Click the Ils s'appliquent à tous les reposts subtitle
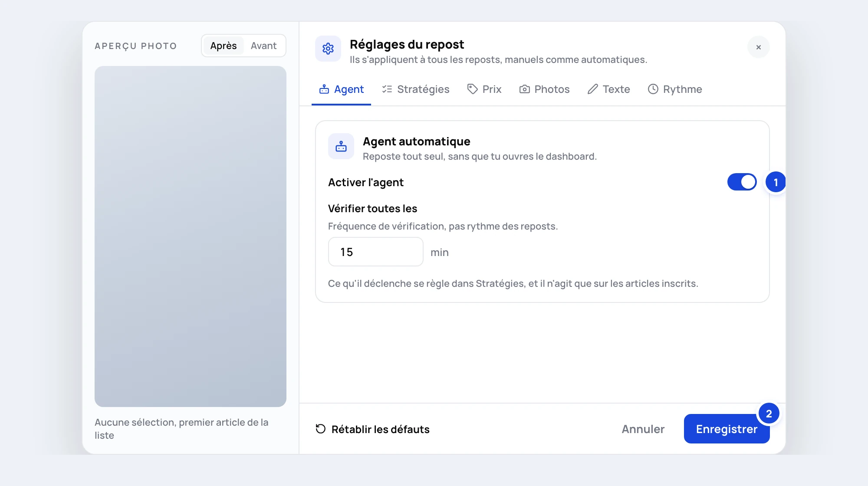The height and width of the screenshot is (486, 868). coord(498,59)
